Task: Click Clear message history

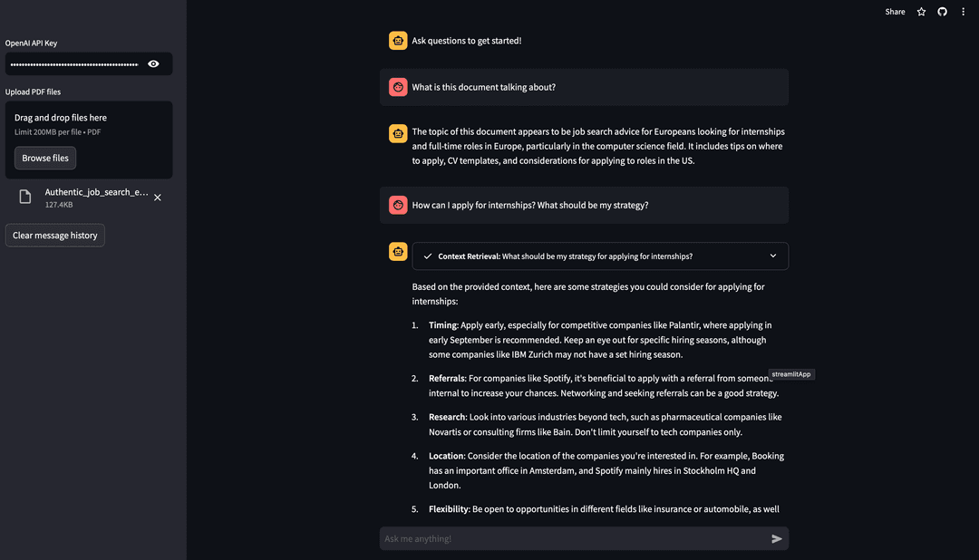Action: pos(54,235)
